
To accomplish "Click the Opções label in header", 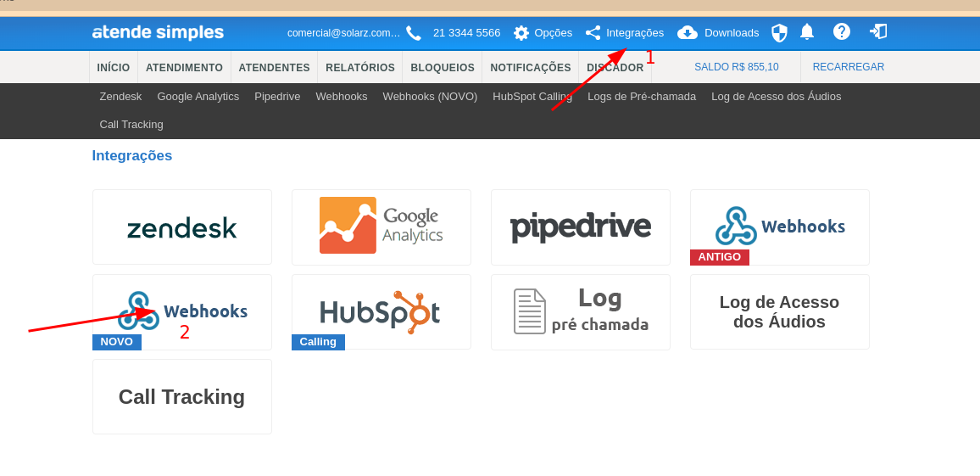I will tap(553, 33).
